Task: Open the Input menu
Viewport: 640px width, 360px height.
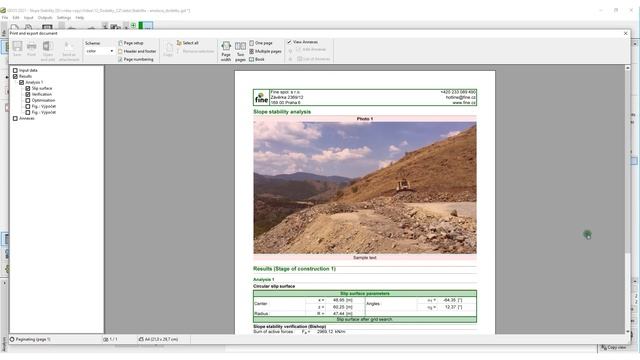Action: click(29, 18)
